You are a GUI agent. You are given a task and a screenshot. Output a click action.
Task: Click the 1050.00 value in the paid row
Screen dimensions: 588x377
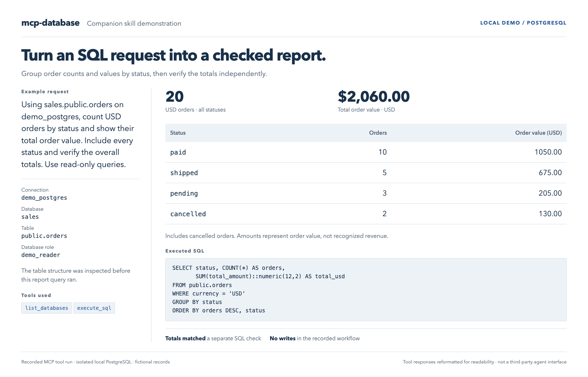548,152
